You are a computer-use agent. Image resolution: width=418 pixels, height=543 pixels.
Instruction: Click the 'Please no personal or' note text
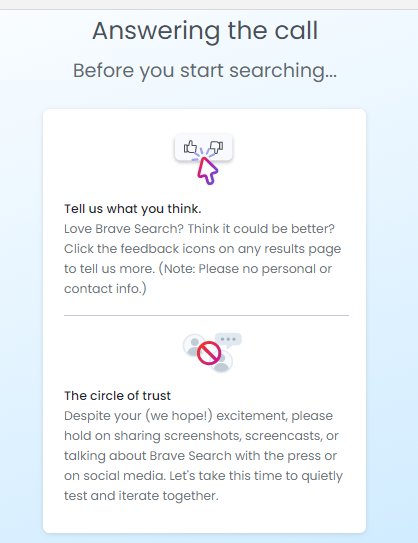pos(265,269)
